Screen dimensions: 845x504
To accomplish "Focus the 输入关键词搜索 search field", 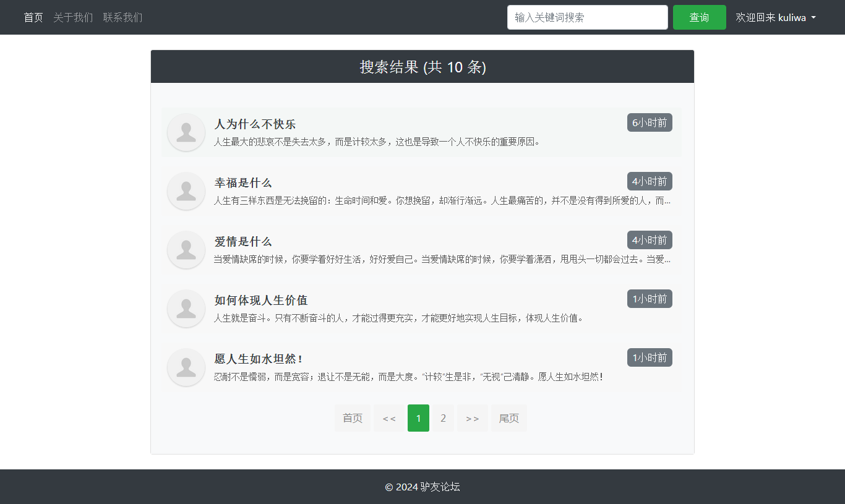I will coord(587,17).
